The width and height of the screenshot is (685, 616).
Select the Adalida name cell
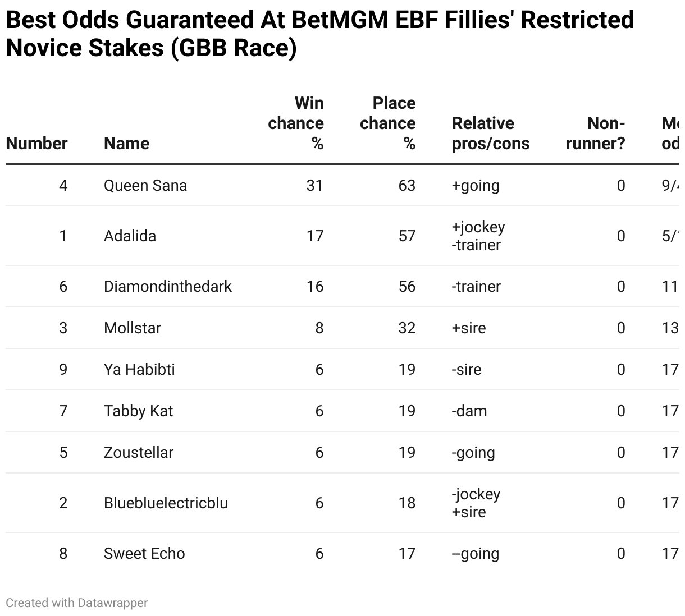[x=130, y=236]
